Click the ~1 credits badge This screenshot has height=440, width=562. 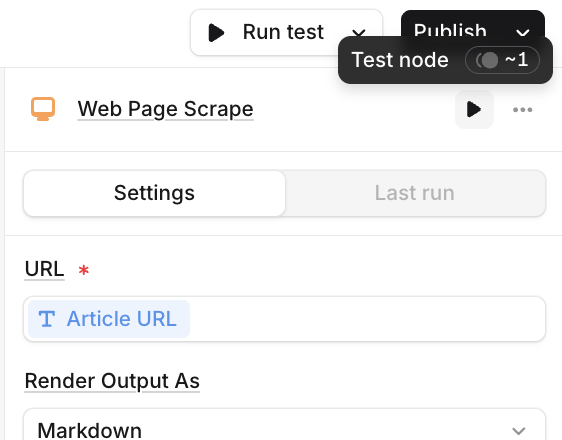pyautogui.click(x=502, y=60)
